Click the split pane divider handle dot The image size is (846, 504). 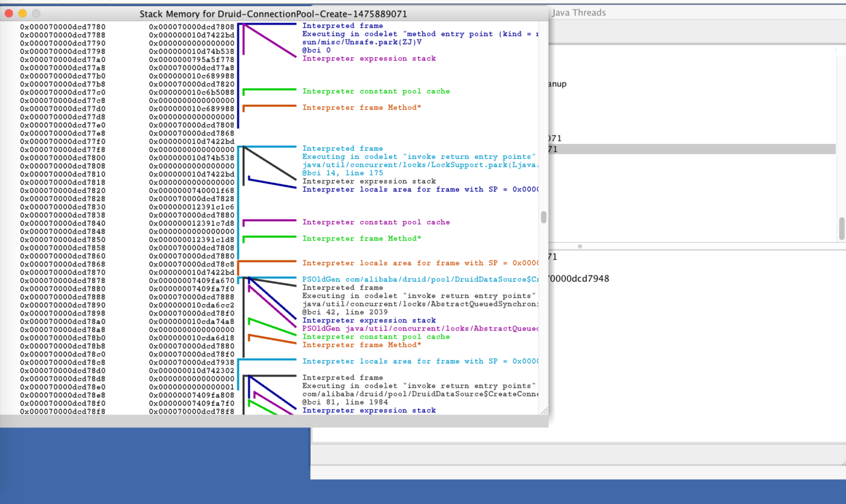coord(579,246)
